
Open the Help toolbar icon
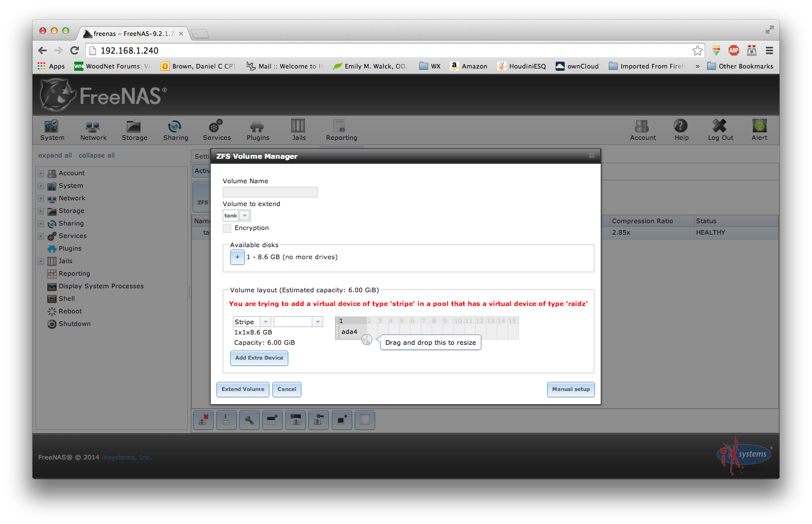pyautogui.click(x=681, y=130)
